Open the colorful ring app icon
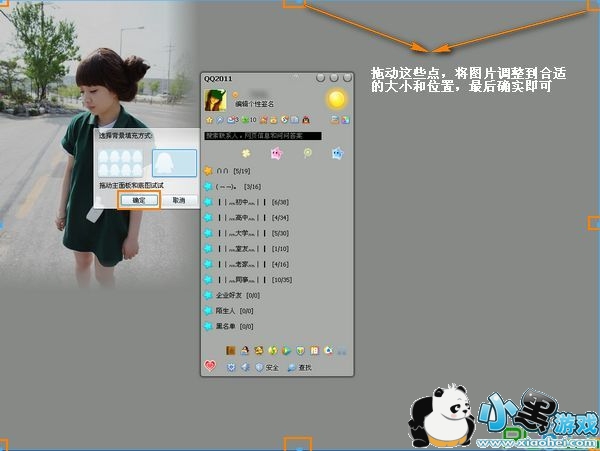 [328, 350]
